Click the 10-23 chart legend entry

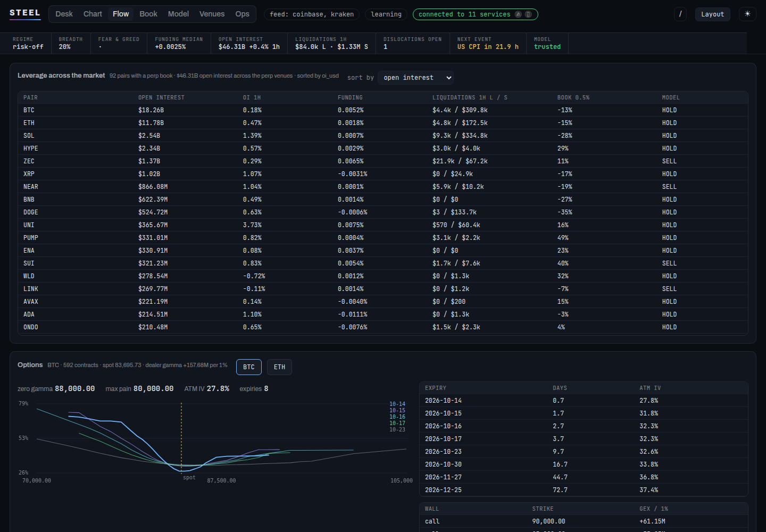tap(397, 430)
